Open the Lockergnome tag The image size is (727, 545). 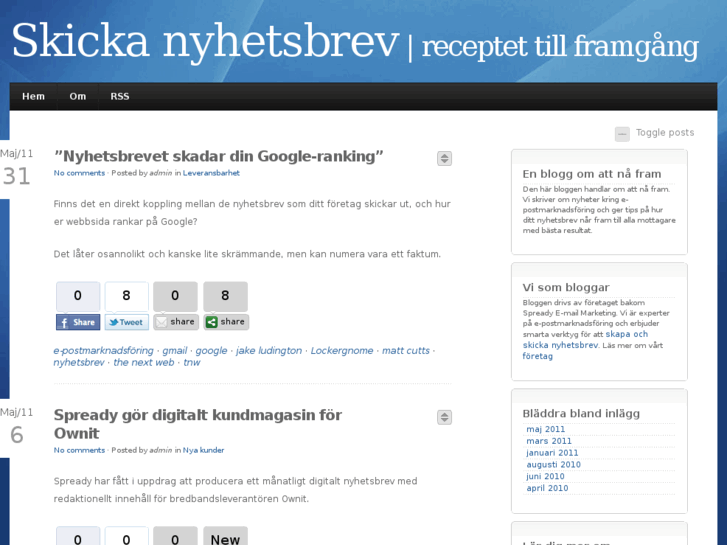pos(342,351)
